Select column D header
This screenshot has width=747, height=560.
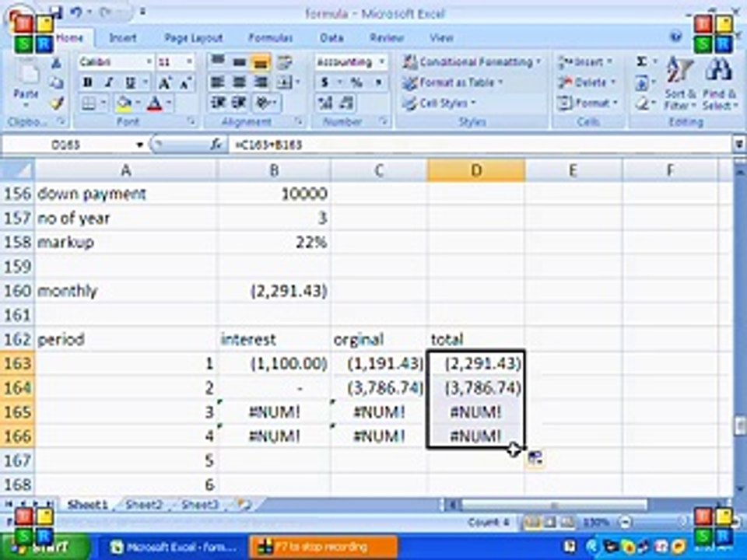476,170
